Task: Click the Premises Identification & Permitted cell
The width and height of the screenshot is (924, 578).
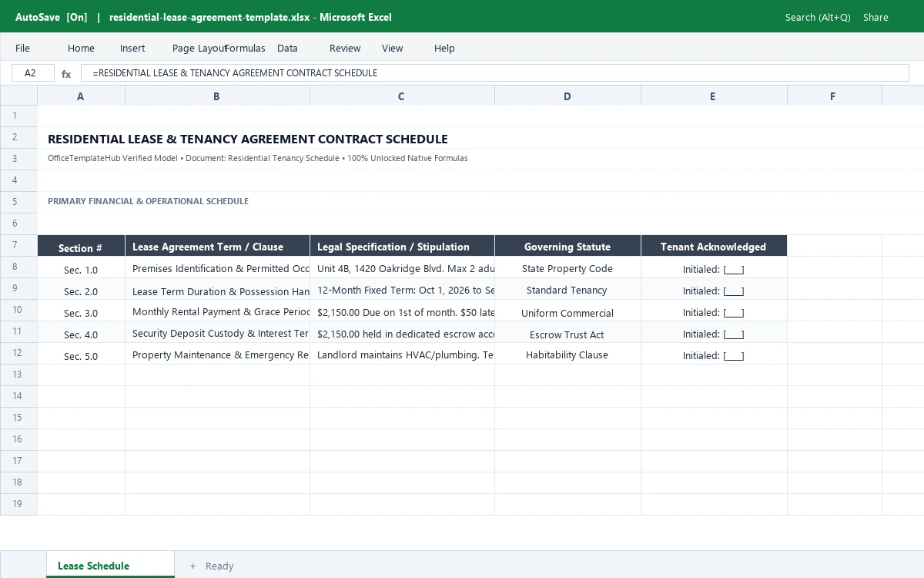Action: point(217,267)
